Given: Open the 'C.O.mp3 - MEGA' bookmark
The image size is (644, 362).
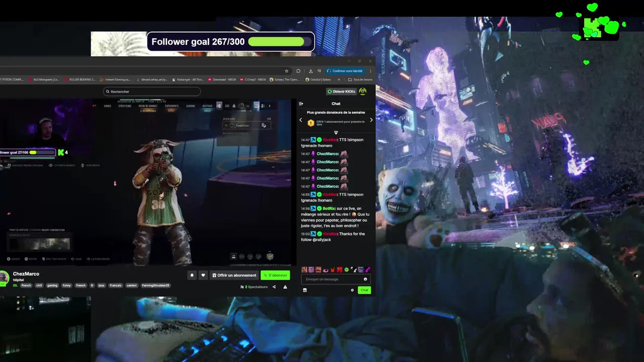Looking at the screenshot, I should 253,79.
